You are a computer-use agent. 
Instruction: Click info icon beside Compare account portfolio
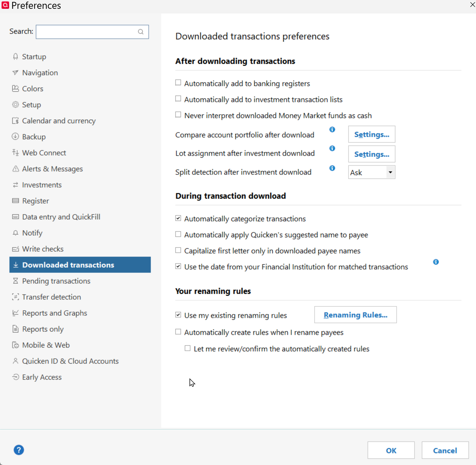coord(332,129)
